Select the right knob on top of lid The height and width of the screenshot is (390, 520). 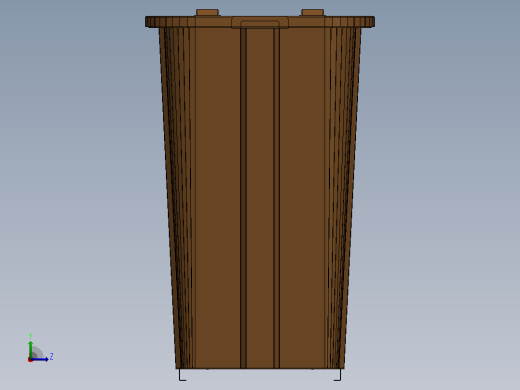(x=312, y=13)
